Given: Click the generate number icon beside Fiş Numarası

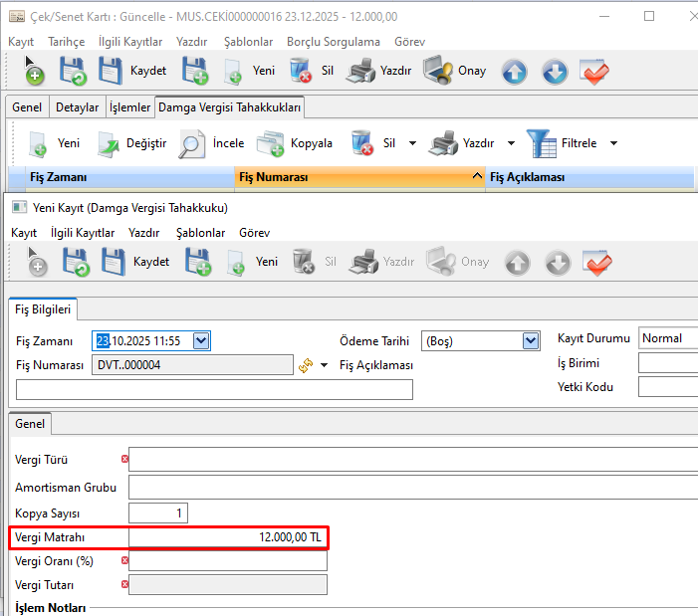Looking at the screenshot, I should [306, 365].
